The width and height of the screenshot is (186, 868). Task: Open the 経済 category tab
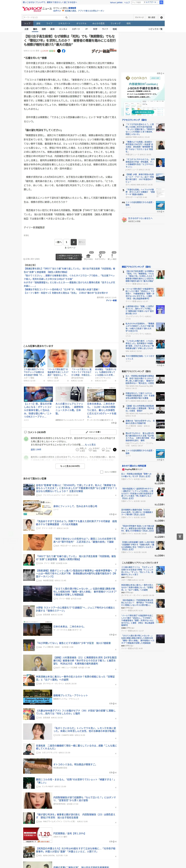[x=52, y=29]
